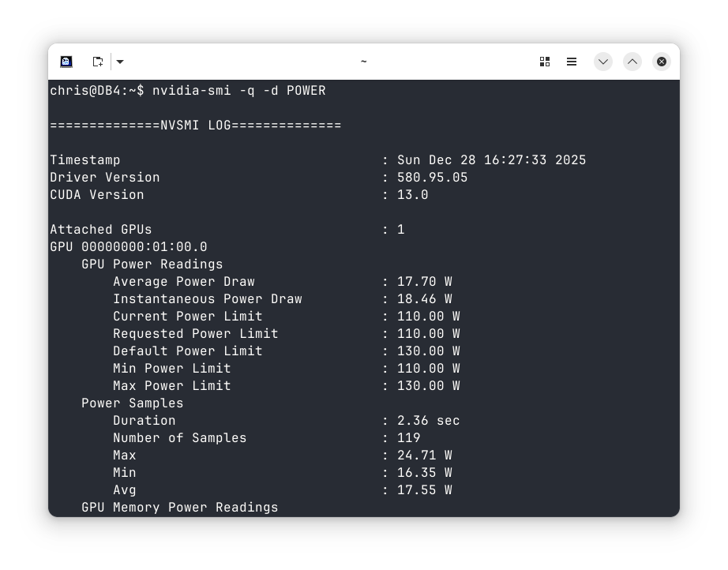
Task: Click the Driver Version 580.95.05 value
Action: [432, 178]
